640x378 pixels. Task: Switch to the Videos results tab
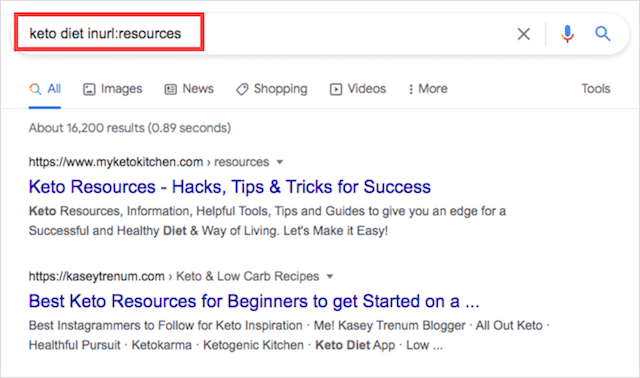358,89
